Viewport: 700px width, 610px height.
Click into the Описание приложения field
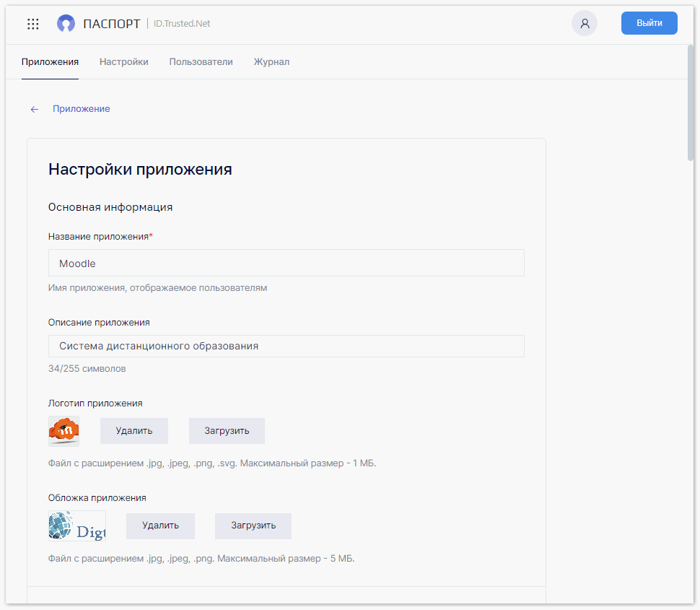286,346
